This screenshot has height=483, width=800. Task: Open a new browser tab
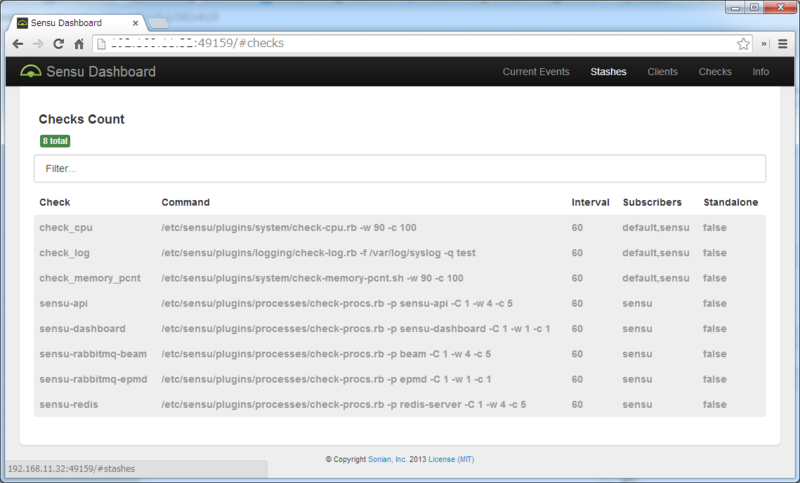159,23
